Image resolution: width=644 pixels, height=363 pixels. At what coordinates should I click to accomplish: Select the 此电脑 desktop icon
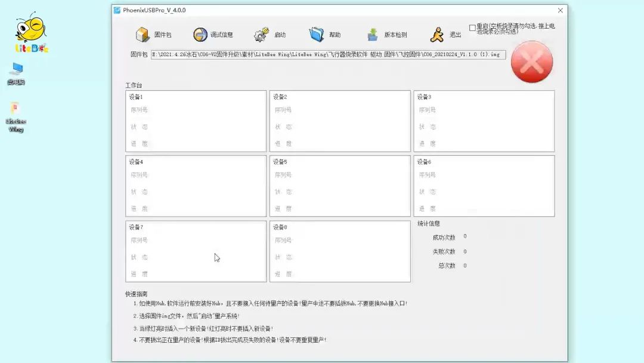[x=17, y=74]
